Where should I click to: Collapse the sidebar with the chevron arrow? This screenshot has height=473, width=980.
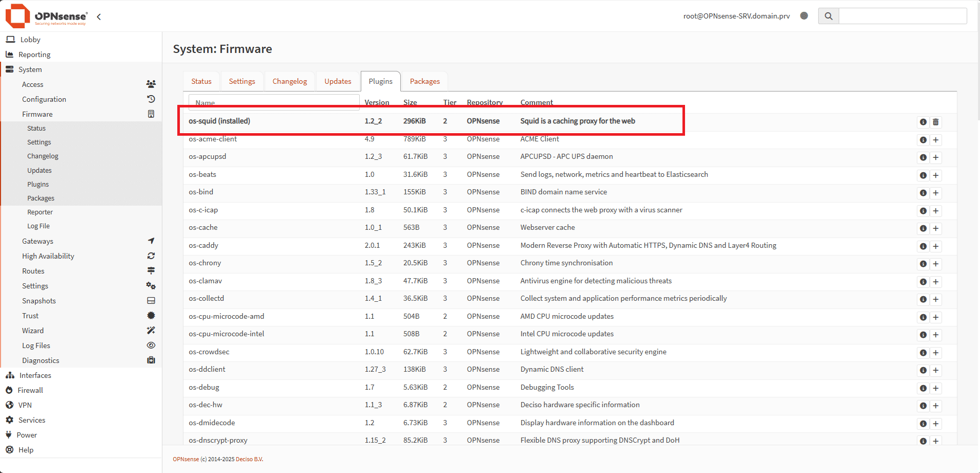click(99, 16)
